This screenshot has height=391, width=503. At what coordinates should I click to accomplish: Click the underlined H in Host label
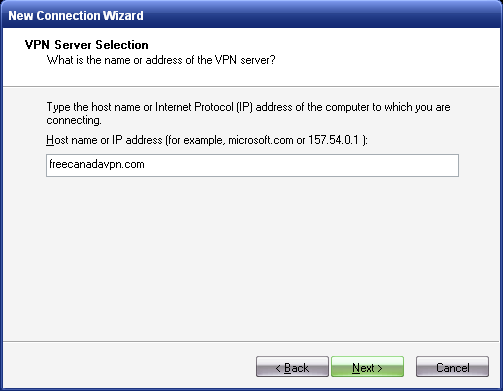point(50,140)
